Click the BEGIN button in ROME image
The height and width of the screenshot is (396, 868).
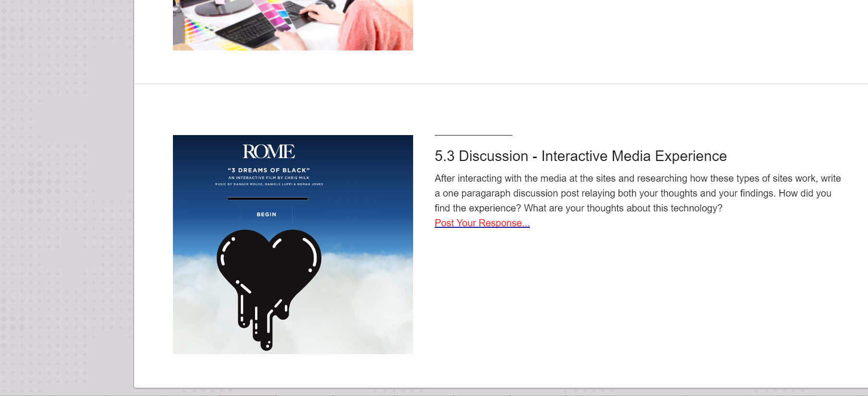[x=266, y=214]
